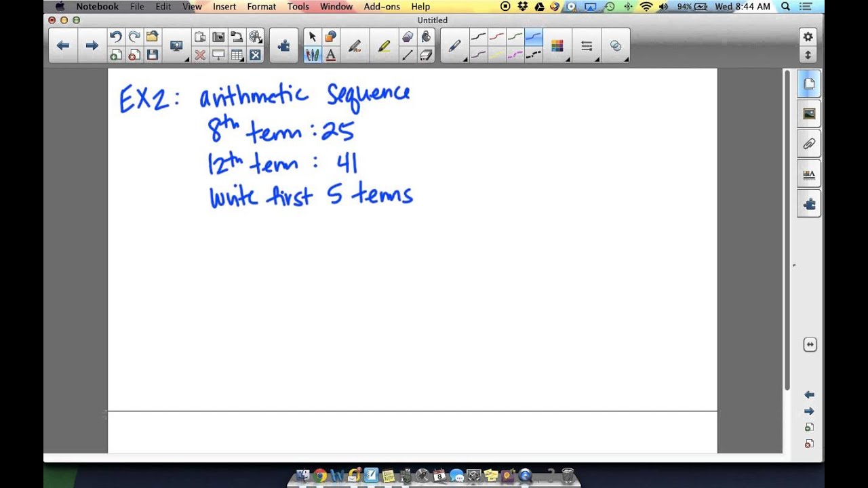Open the Tools menu
The width and height of the screenshot is (868, 488).
[298, 7]
